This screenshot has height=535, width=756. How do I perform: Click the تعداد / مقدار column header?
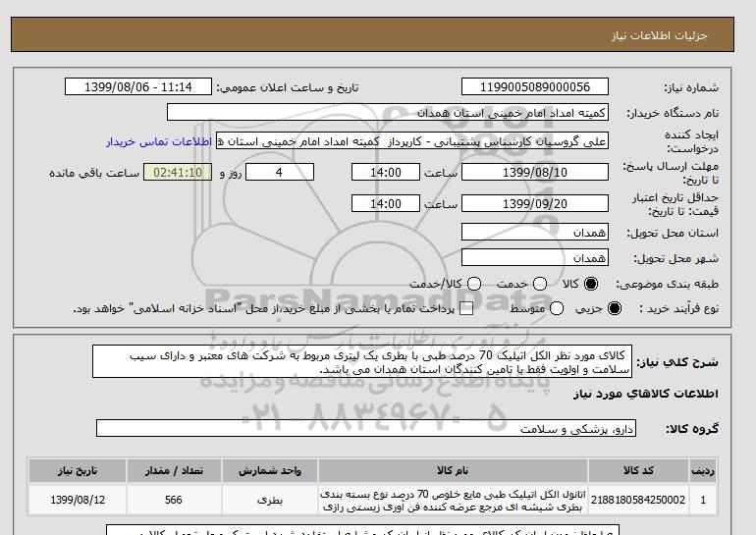[174, 470]
